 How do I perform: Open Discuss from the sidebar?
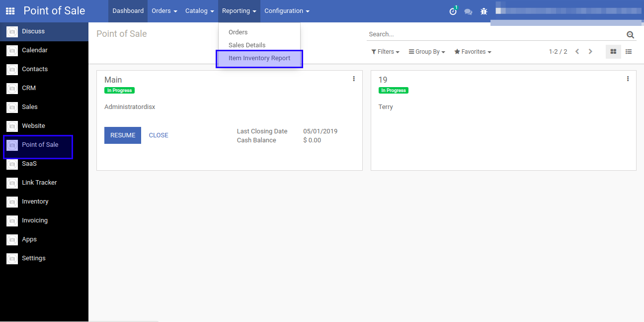tap(33, 31)
